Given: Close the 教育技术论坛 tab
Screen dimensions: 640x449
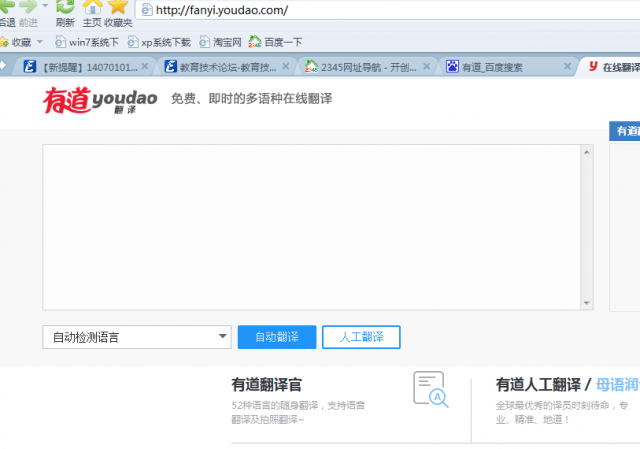Looking at the screenshot, I should click(x=286, y=67).
